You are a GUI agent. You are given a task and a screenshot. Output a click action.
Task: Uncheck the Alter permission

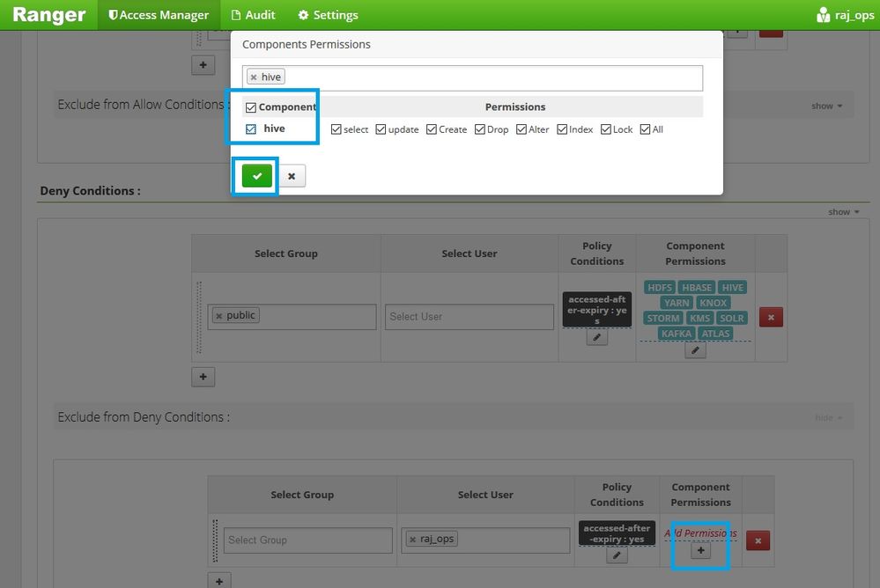(521, 129)
